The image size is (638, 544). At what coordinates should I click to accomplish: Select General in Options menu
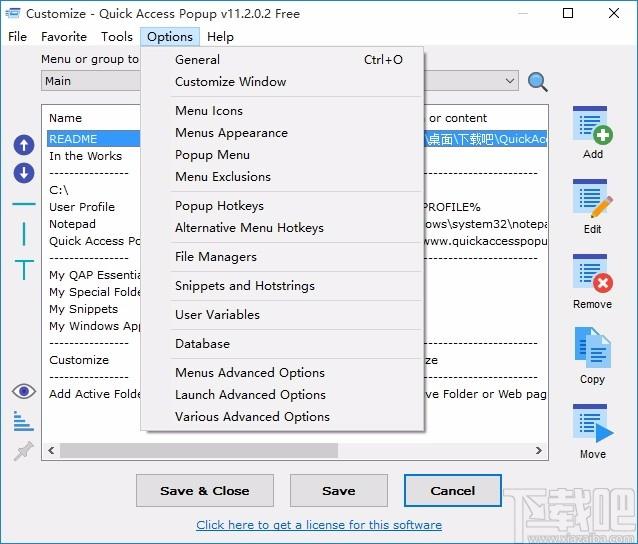pyautogui.click(x=282, y=60)
